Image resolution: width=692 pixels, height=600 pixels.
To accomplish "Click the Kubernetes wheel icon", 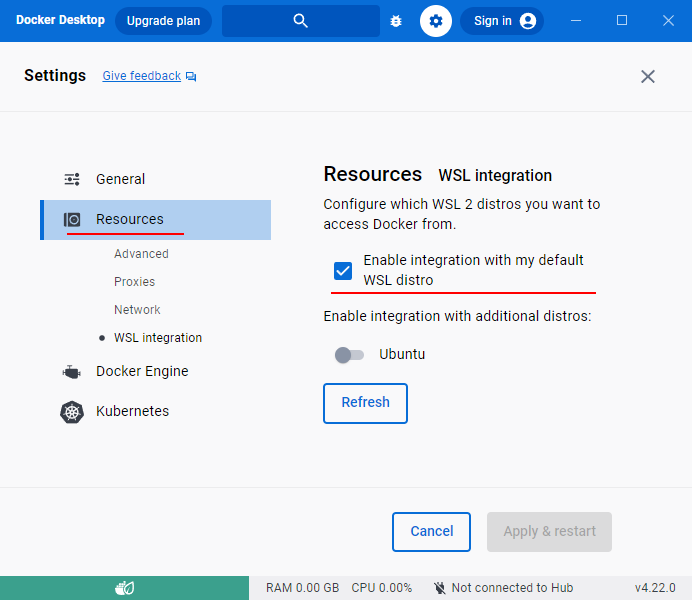I will pyautogui.click(x=72, y=412).
